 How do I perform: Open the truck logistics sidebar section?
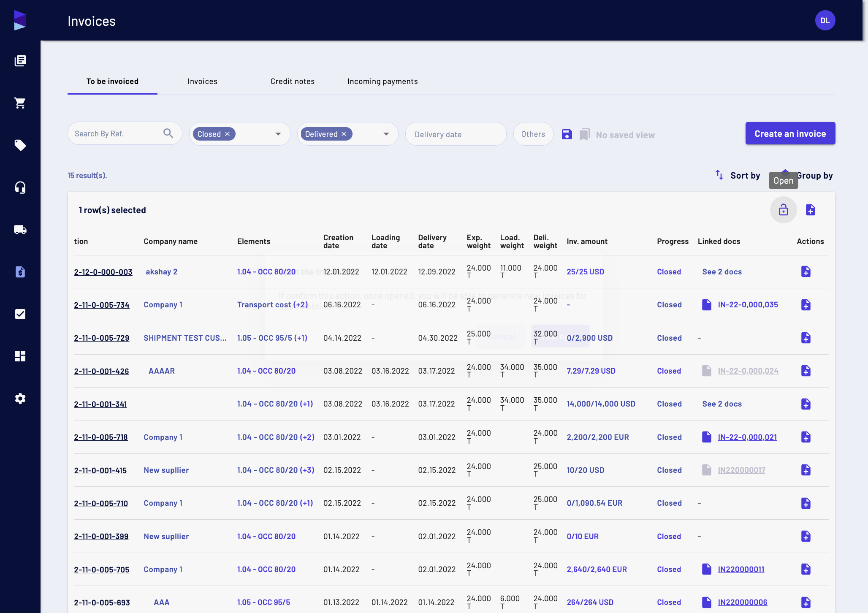(x=20, y=230)
